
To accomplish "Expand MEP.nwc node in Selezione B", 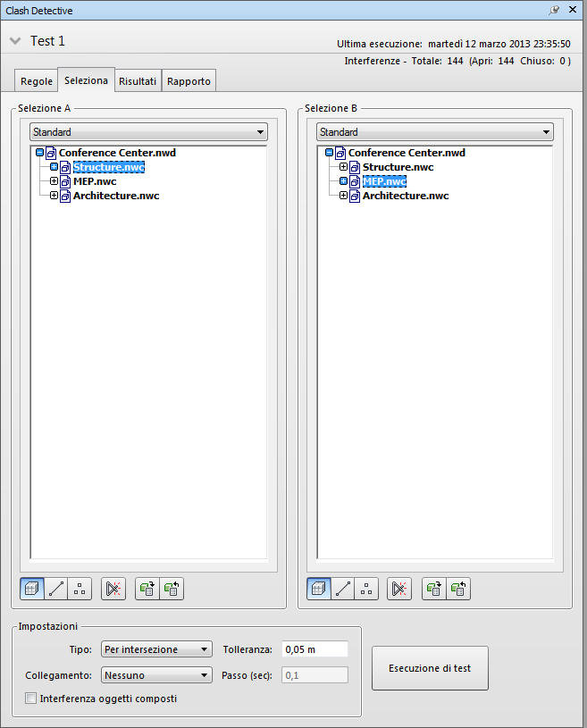I will [344, 181].
